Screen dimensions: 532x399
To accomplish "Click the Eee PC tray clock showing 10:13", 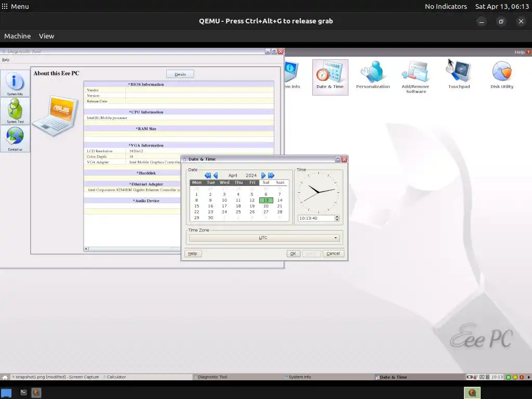I will click(497, 377).
